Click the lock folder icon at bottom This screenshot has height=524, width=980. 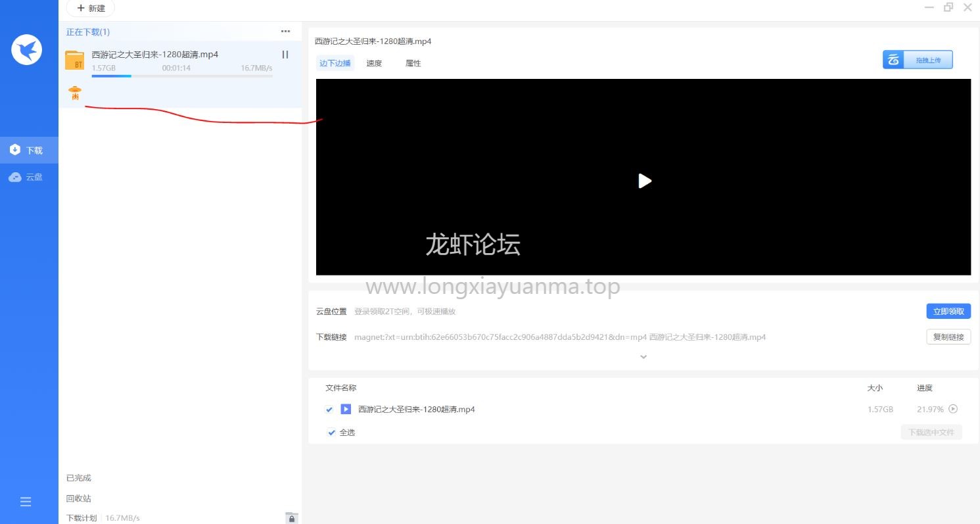coord(292,517)
